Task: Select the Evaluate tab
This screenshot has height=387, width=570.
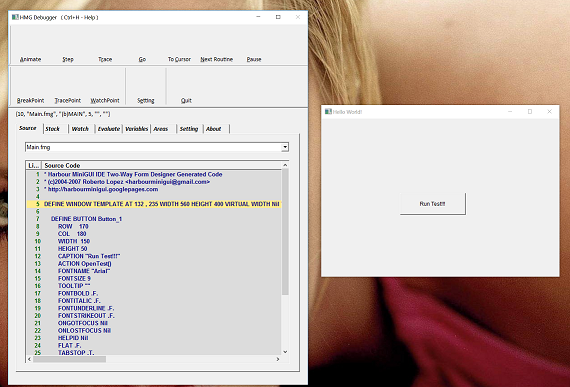Action: (108, 129)
